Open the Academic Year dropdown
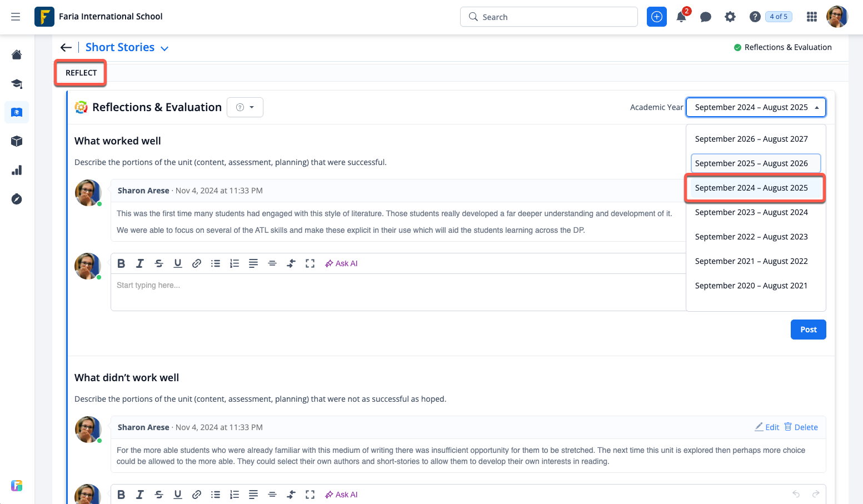This screenshot has height=504, width=863. [x=756, y=107]
